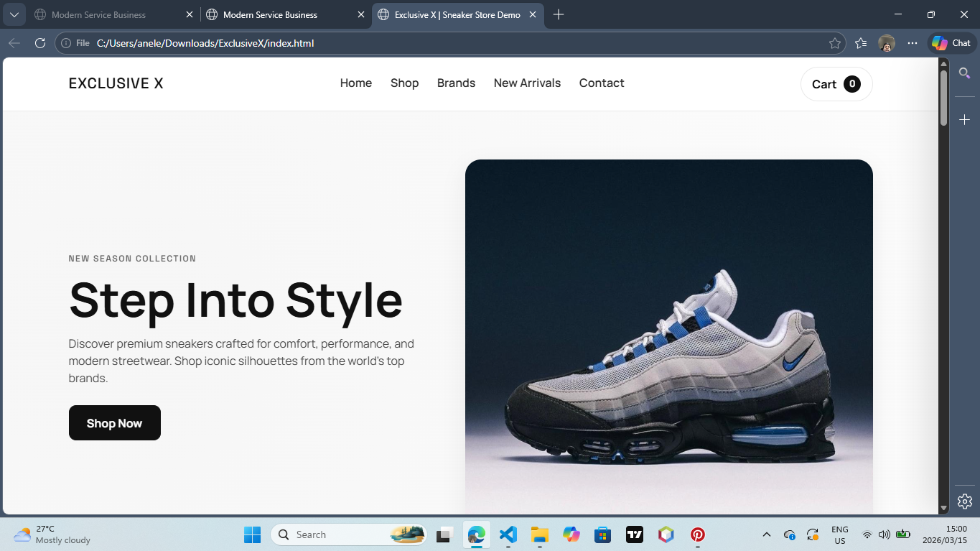Add this page to favorites star

(x=835, y=43)
